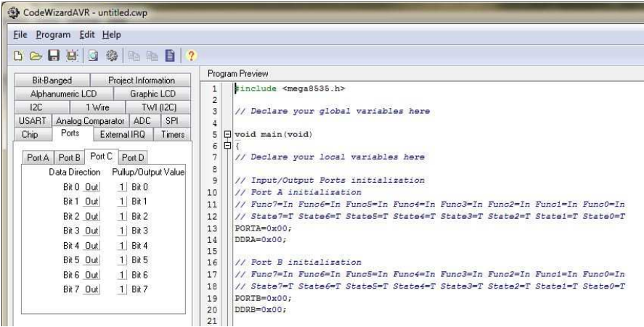
Task: Toggle Bit 5 data direction Out
Action: pos(91,260)
